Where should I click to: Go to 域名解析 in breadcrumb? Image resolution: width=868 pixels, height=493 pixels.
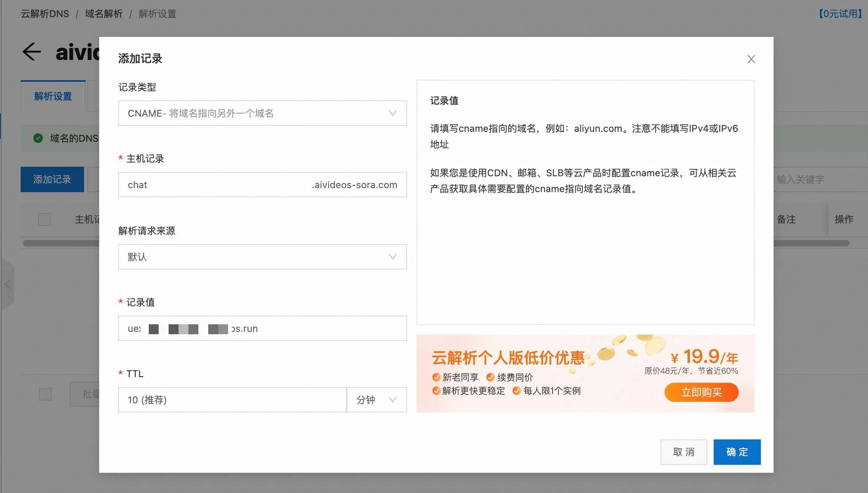click(x=104, y=14)
